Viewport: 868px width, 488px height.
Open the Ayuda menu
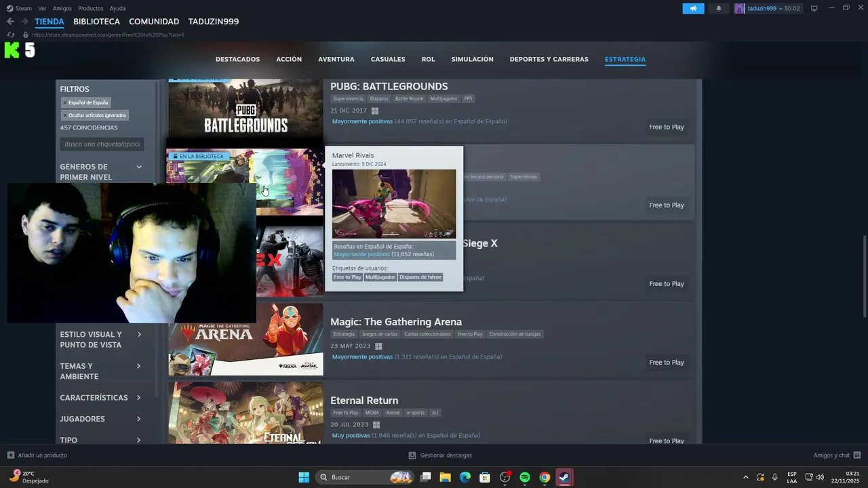coord(117,8)
